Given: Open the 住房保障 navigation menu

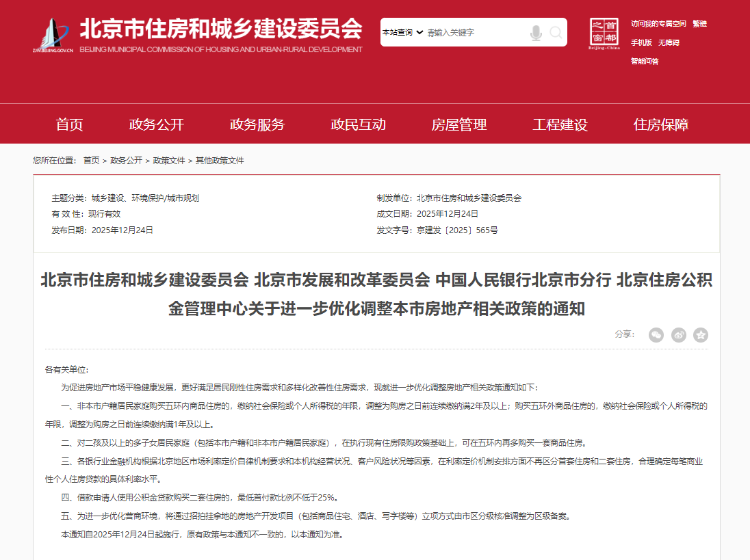Looking at the screenshot, I should pos(661,124).
